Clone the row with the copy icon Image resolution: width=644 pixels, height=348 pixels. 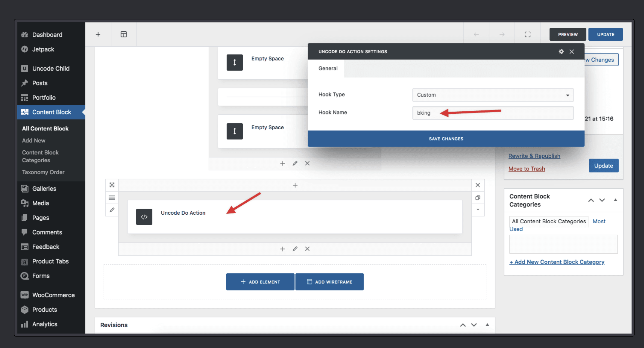coord(477,198)
